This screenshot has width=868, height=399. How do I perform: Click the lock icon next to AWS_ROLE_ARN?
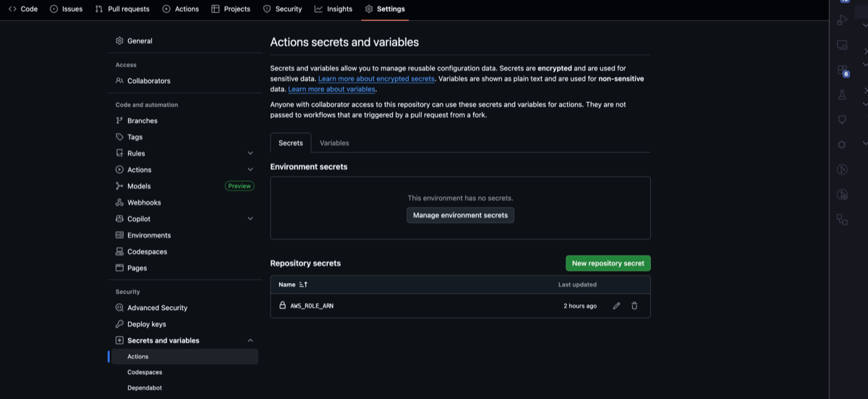pos(283,306)
